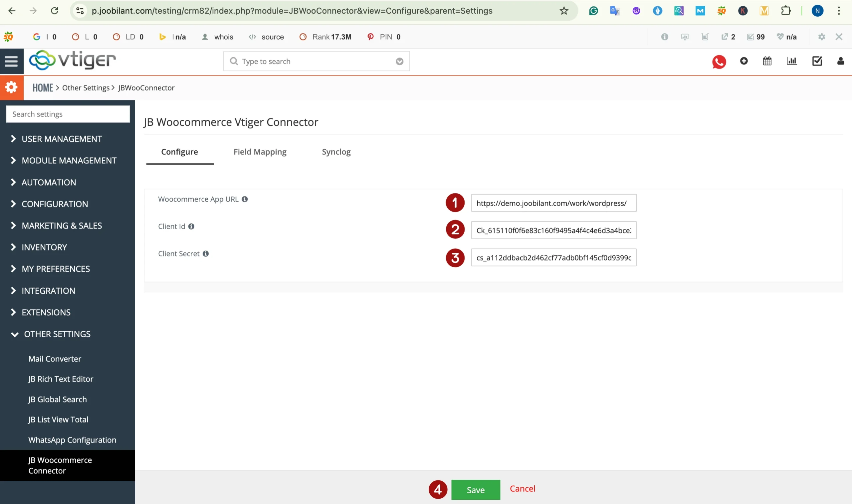The image size is (852, 504).
Task: Click the tasks checkmark icon in header
Action: click(x=817, y=61)
